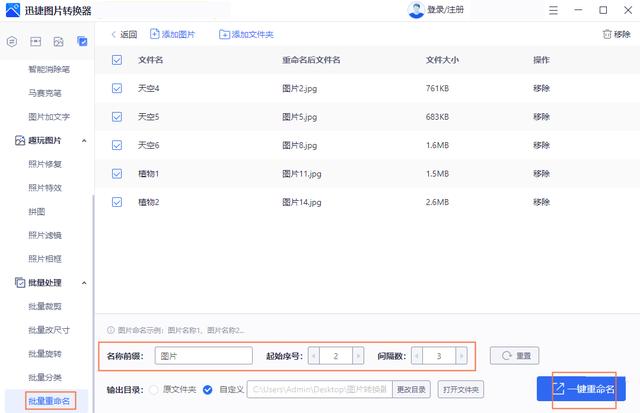This screenshot has height=413, width=640.
Task: Click the info icon beside naming example
Action: tap(111, 330)
